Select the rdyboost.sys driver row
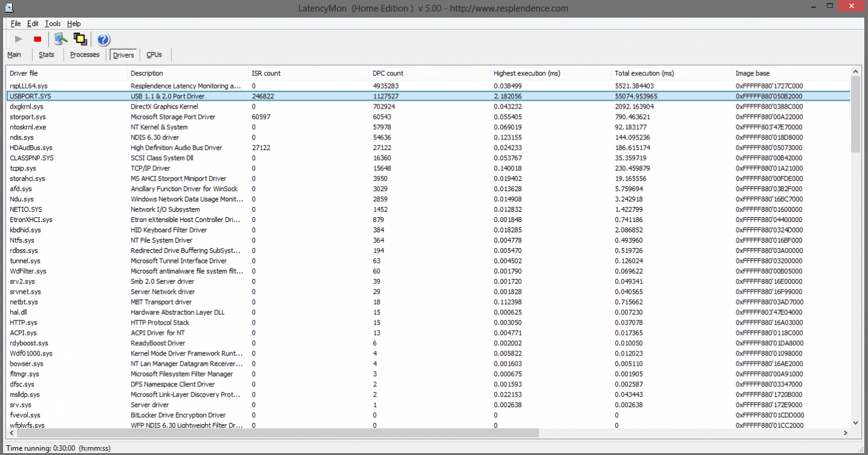 [429, 343]
